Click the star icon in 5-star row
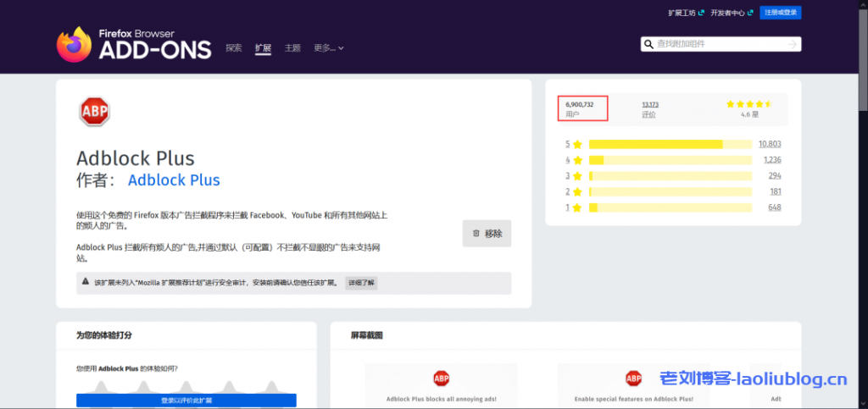 pyautogui.click(x=577, y=144)
